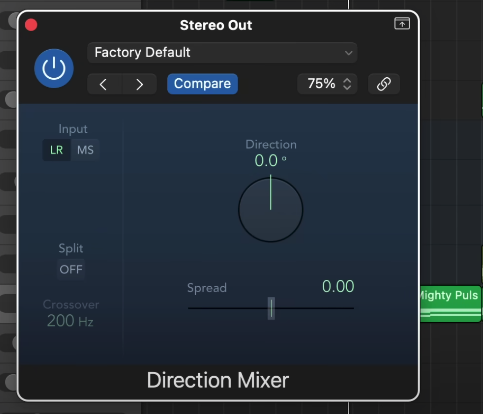Go to previous preset arrow

[104, 84]
